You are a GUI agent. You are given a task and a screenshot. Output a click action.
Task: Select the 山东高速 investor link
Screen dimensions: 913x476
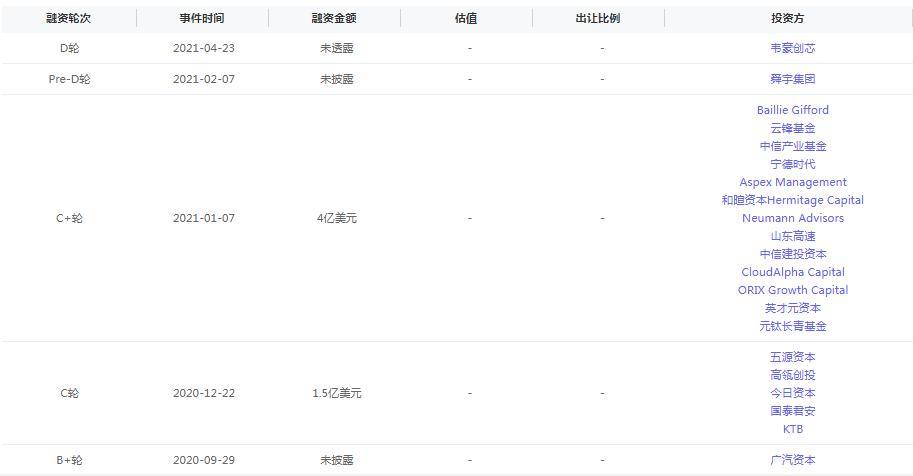(792, 236)
